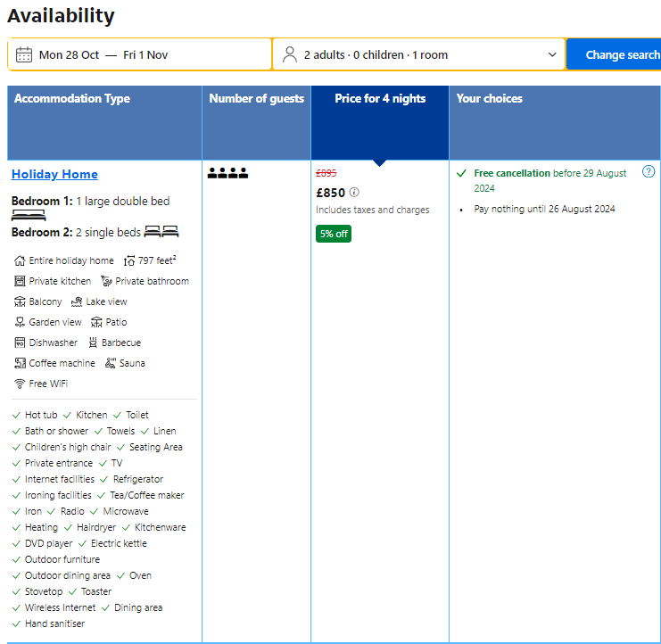Click the Price for 4 nights header
661x644 pixels.
[380, 99]
